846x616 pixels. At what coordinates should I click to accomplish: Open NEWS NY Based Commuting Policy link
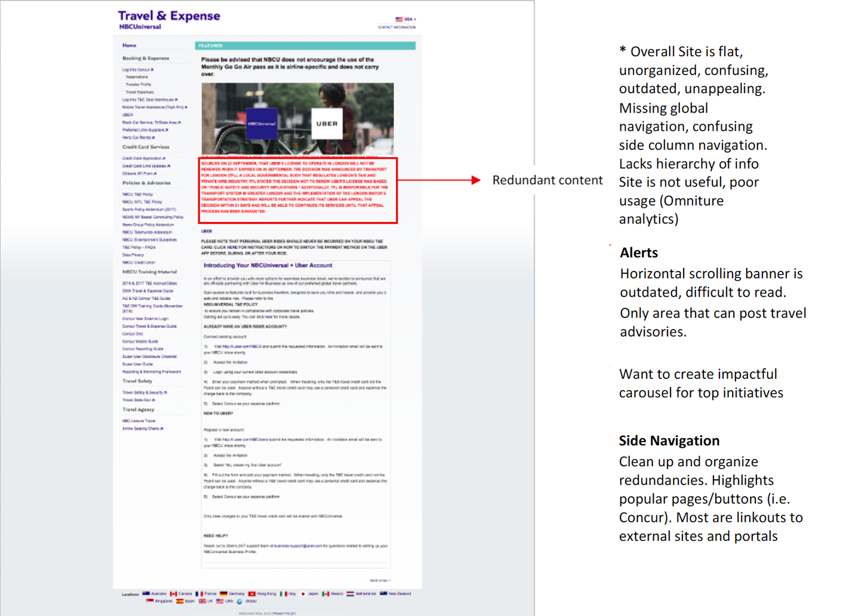click(x=153, y=217)
